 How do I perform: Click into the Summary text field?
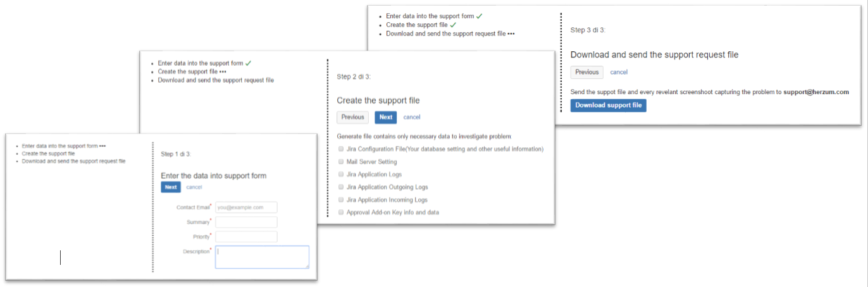tap(246, 222)
